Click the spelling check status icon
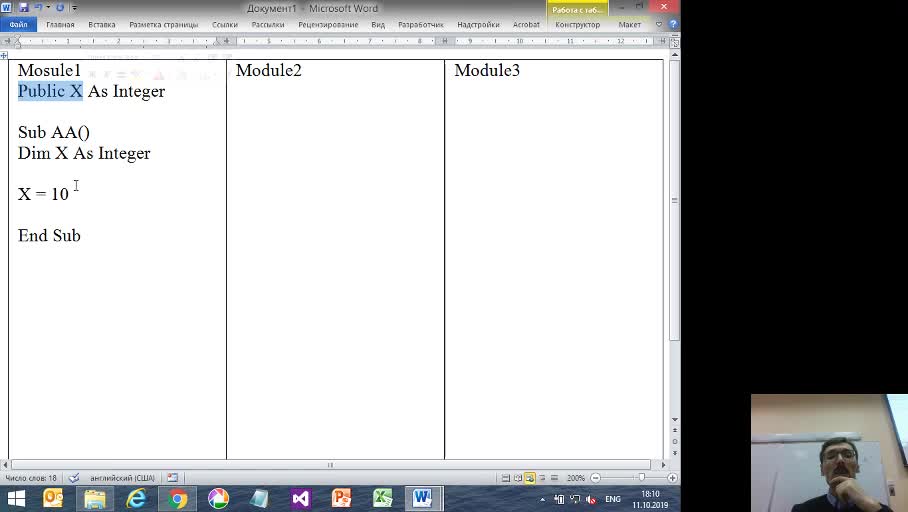The image size is (908, 512). tap(74, 478)
